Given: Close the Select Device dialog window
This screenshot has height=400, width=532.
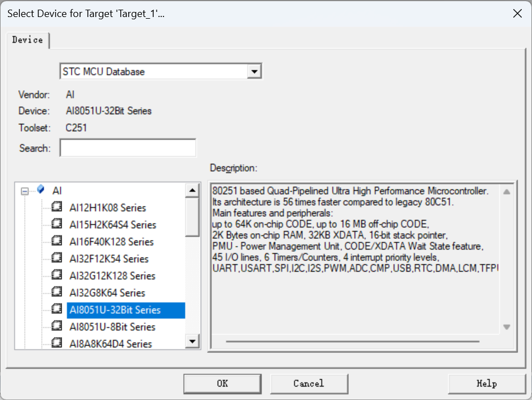Looking at the screenshot, I should point(517,14).
